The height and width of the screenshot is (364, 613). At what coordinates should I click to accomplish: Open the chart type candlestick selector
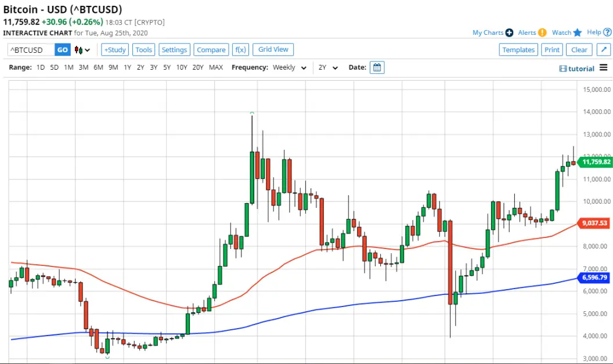pos(82,50)
